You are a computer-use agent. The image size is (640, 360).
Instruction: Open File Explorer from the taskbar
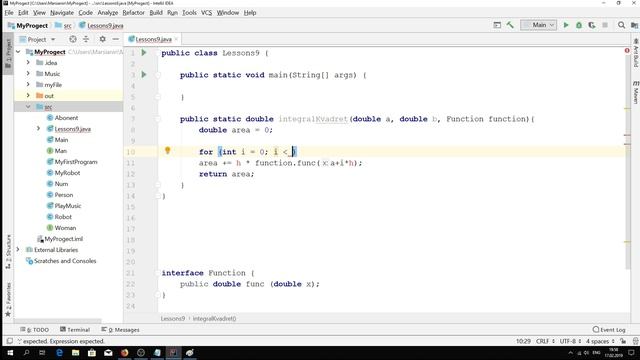(76, 353)
